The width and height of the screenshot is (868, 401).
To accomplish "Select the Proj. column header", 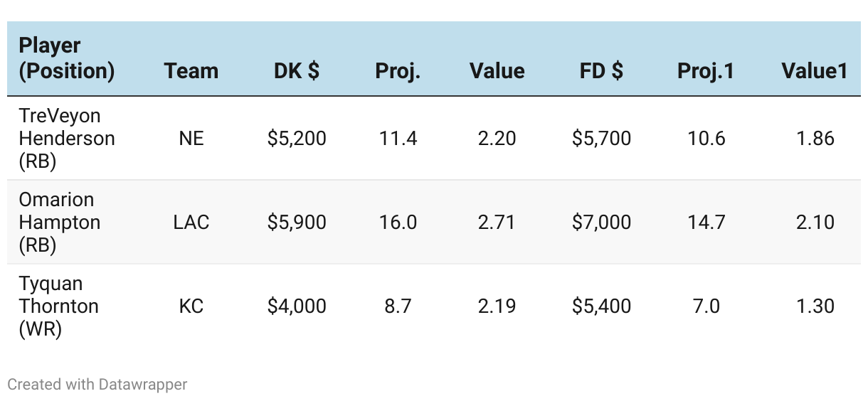I will pos(398,70).
